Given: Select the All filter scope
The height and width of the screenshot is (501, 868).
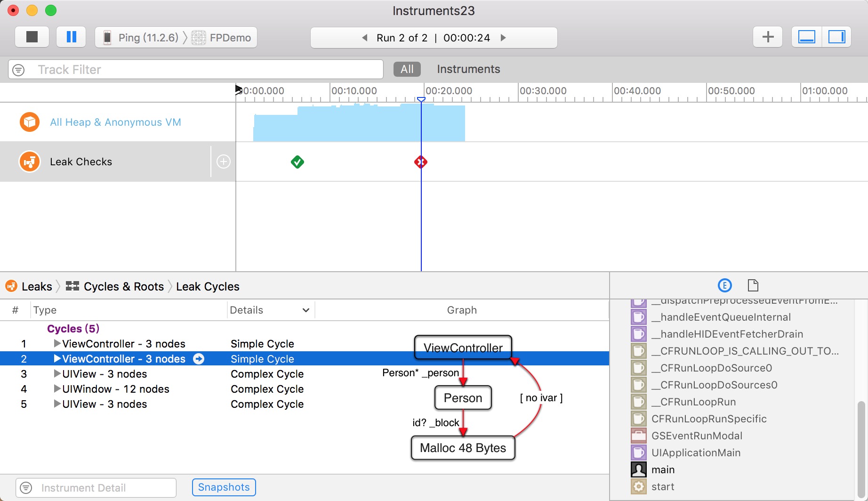Looking at the screenshot, I should pyautogui.click(x=407, y=69).
